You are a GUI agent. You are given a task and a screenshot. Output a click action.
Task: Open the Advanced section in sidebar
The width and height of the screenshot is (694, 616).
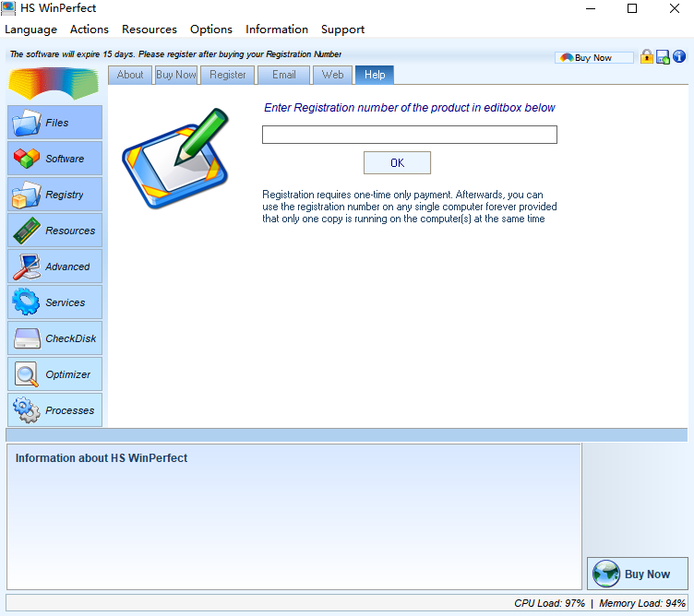click(x=54, y=267)
